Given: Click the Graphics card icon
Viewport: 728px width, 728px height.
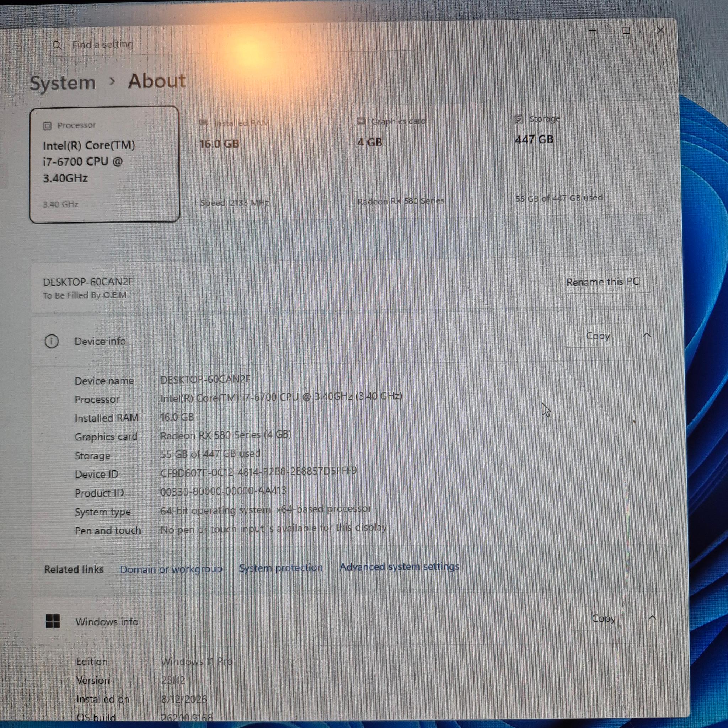Looking at the screenshot, I should click(361, 121).
